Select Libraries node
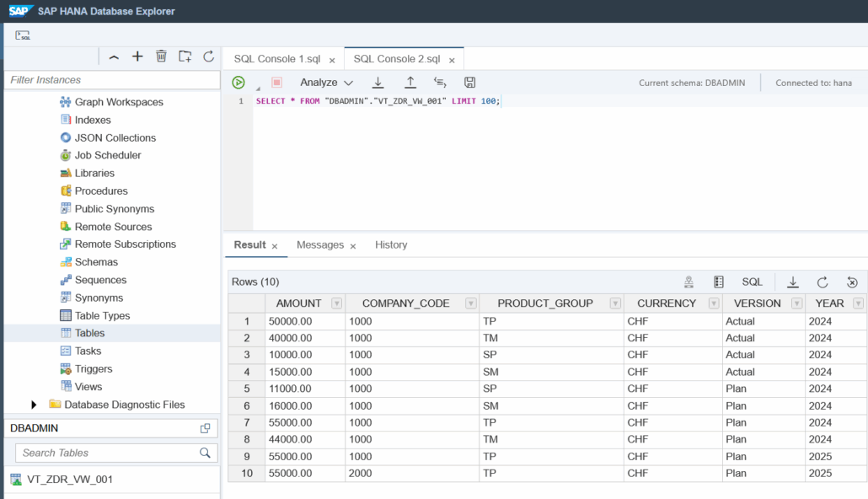 coord(94,174)
